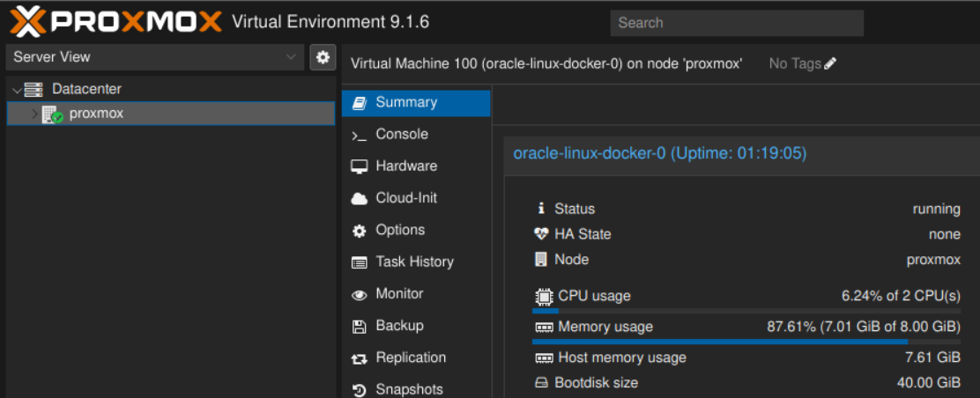This screenshot has height=398, width=980.
Task: Click the Snapshots history icon
Action: 359,390
